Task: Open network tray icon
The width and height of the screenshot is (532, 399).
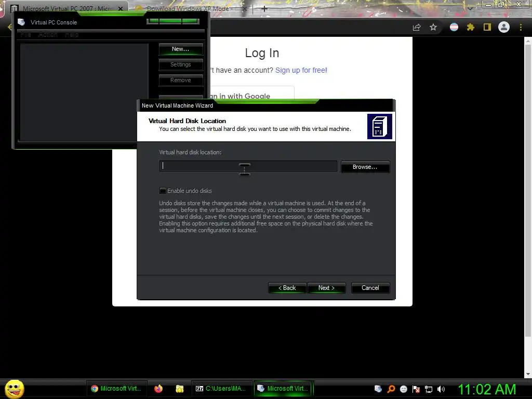Action: pos(429,389)
